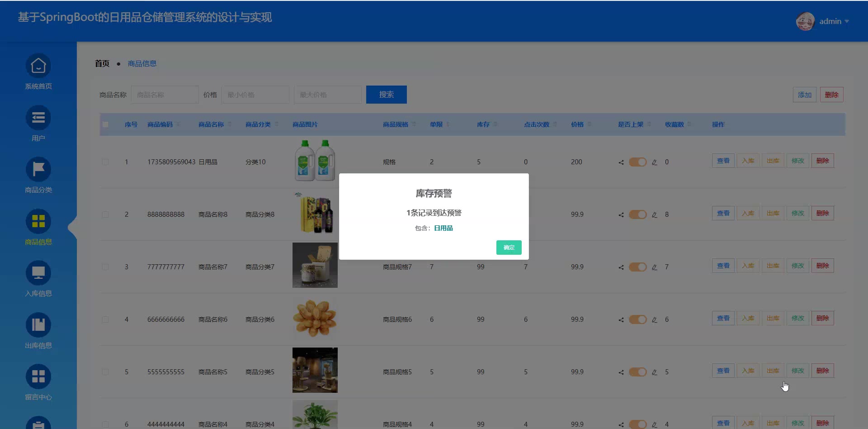Open the 留言中心 sidebar icon
The height and width of the screenshot is (429, 868).
[x=38, y=377]
